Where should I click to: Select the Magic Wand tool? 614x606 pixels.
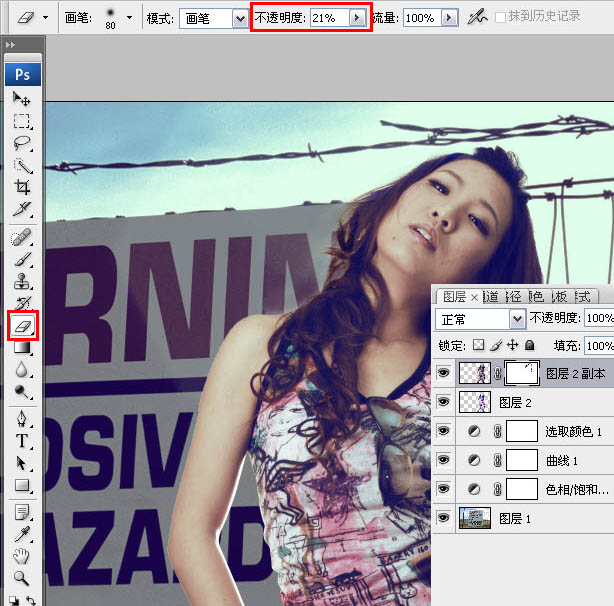22,166
